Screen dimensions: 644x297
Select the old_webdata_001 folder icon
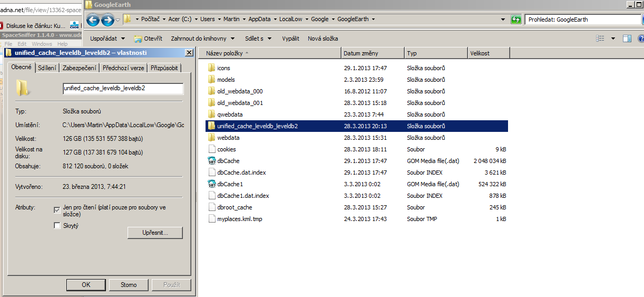[212, 103]
